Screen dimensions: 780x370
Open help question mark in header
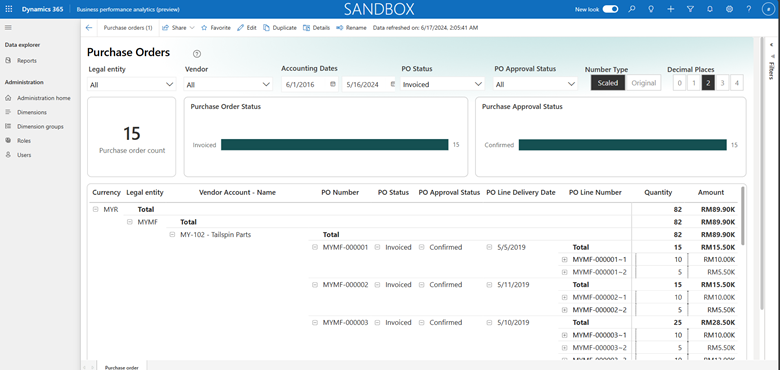point(749,9)
